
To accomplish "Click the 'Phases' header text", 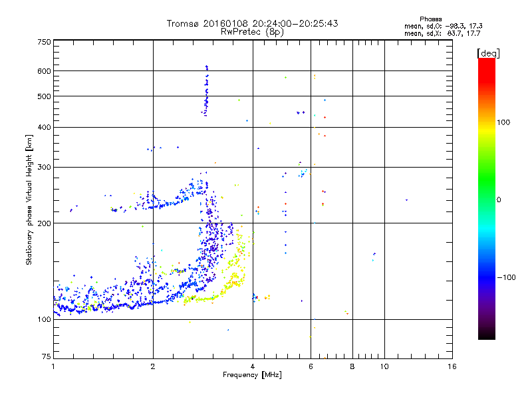I will point(430,19).
